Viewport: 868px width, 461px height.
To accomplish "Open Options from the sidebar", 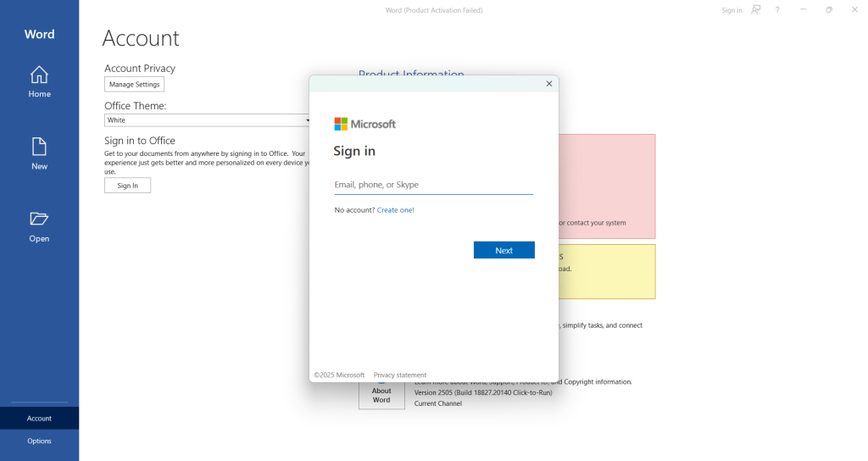I will [x=39, y=441].
